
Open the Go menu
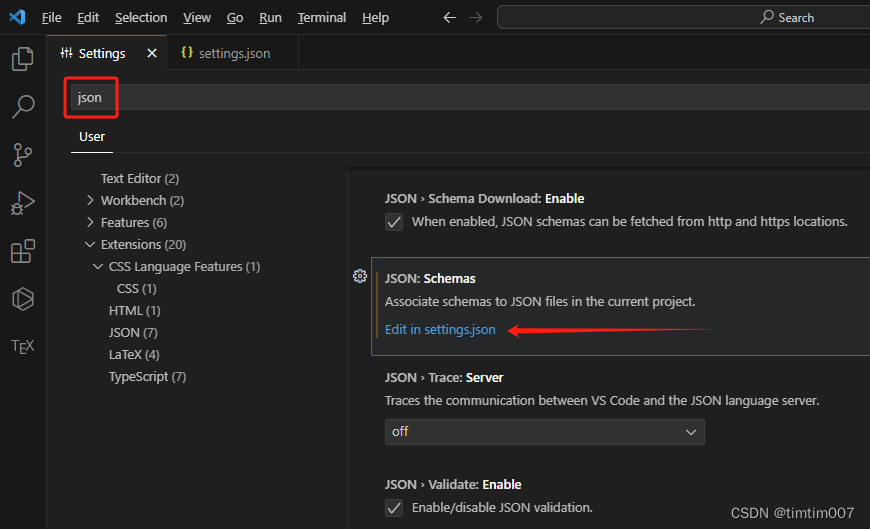pyautogui.click(x=235, y=18)
